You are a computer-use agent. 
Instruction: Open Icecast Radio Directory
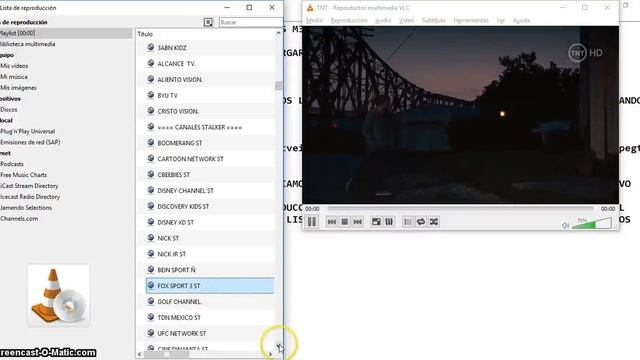(30, 197)
